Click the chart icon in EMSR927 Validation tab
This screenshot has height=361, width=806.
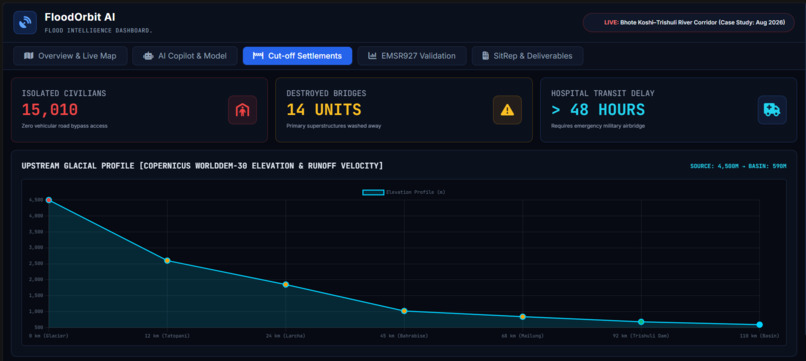pyautogui.click(x=373, y=56)
